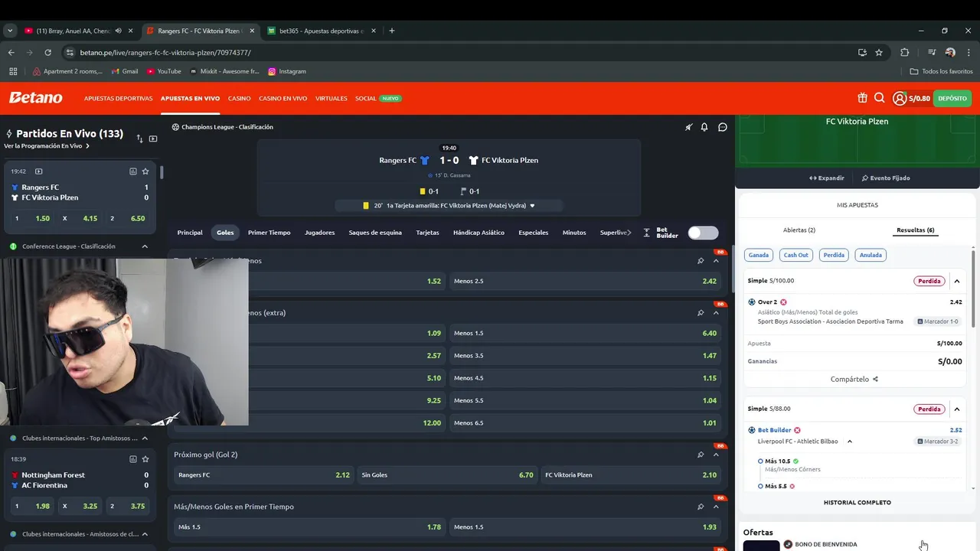Open the CASINO EN VIVO menu

point(283,98)
